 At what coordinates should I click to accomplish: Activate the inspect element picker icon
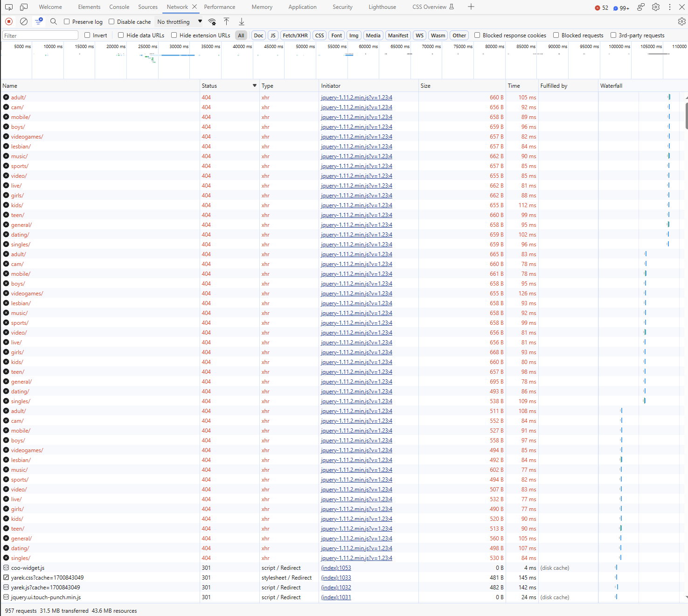(x=9, y=7)
